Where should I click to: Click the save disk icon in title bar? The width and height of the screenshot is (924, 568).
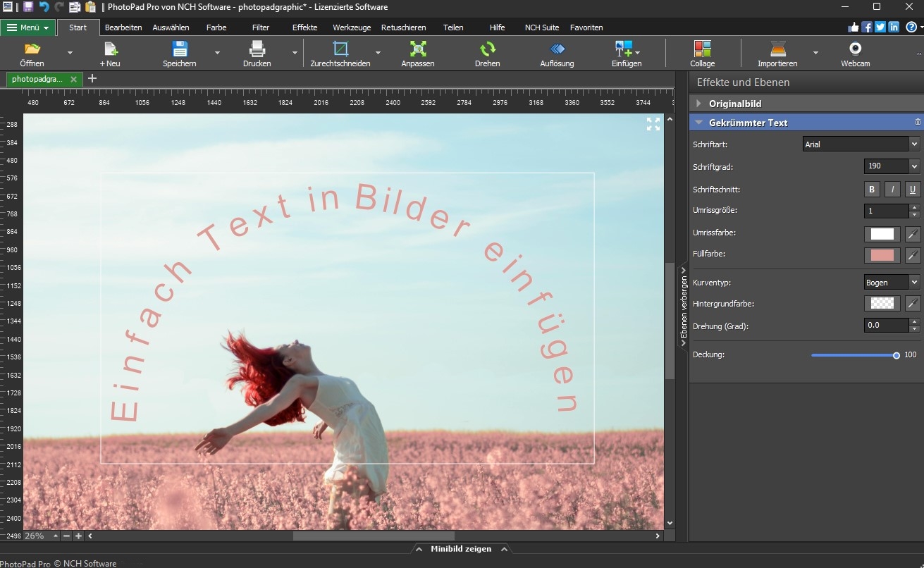tap(28, 7)
